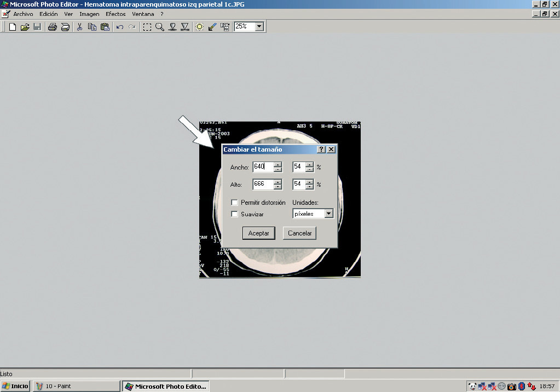This screenshot has width=560, height=392.
Task: Expand the 25% zoom level dropdown
Action: [259, 26]
